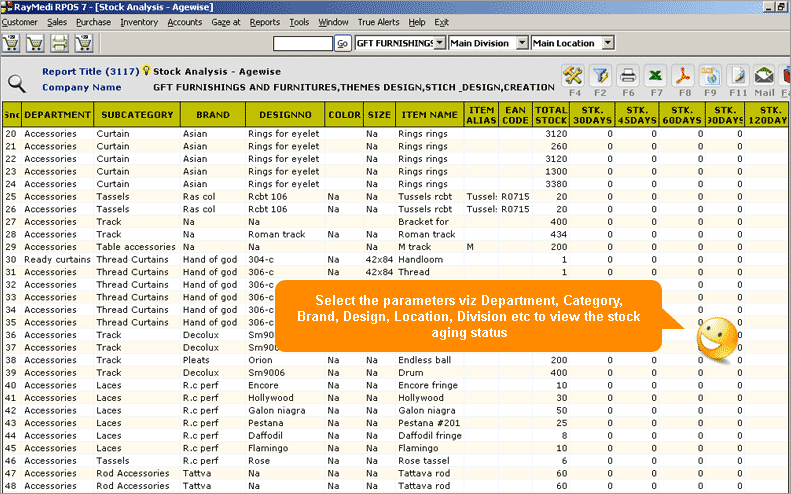Click the magnifying glass search icon
Image resolution: width=791 pixels, height=494 pixels.
[x=17, y=84]
